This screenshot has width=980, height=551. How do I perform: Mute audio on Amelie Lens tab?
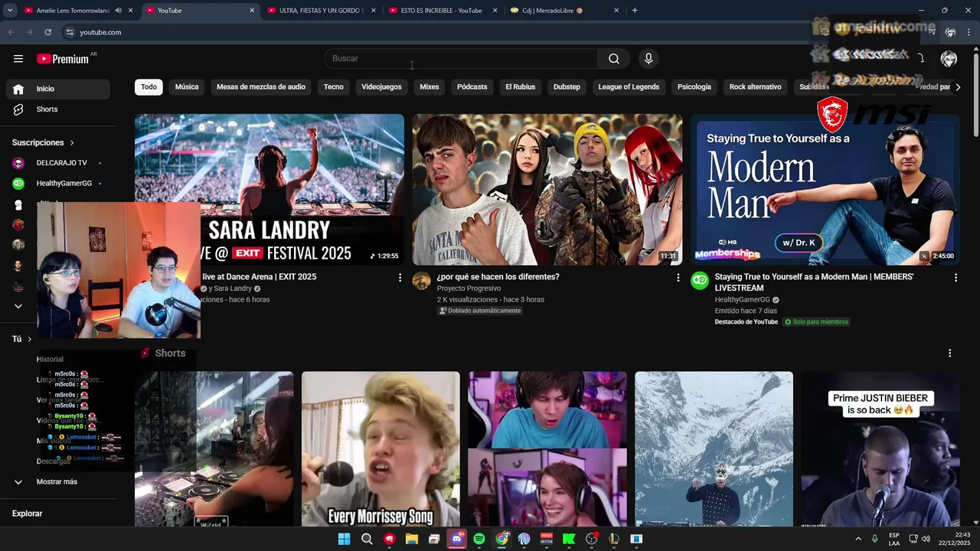pyautogui.click(x=118, y=11)
